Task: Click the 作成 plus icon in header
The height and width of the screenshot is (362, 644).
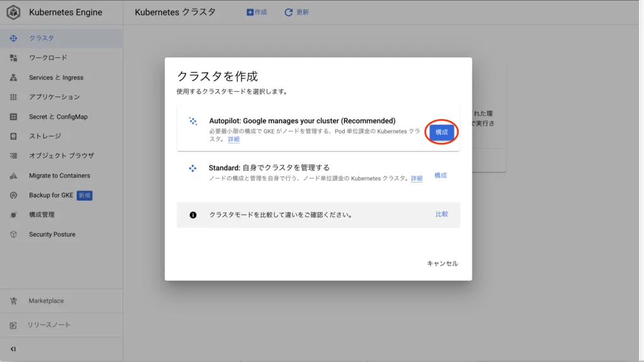Action: point(250,13)
